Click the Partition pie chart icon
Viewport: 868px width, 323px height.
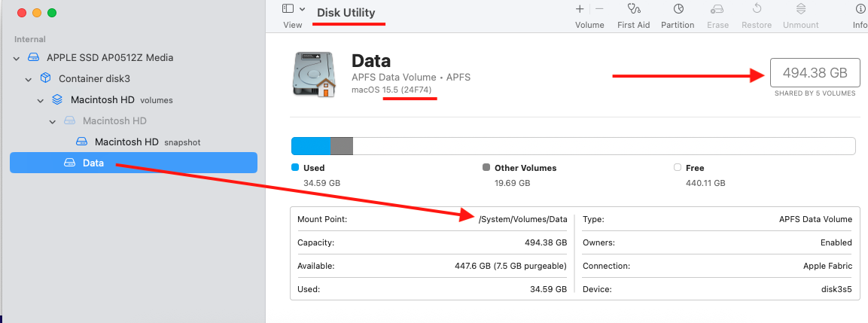[x=678, y=10]
